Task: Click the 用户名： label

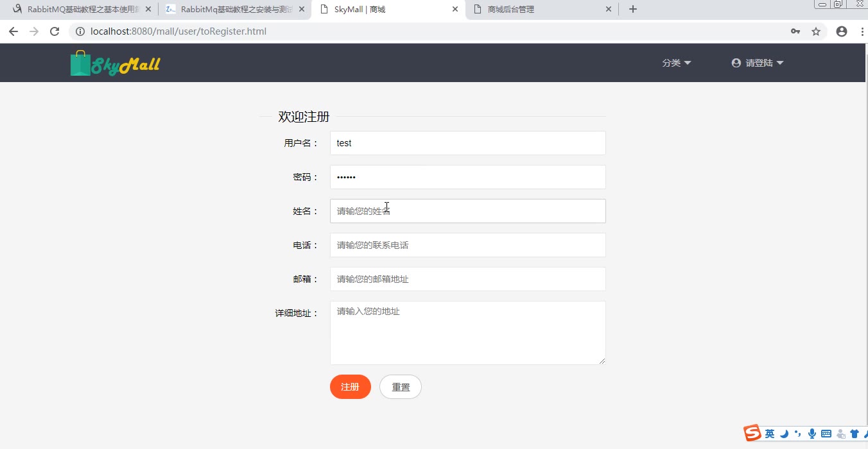Action: point(301,143)
